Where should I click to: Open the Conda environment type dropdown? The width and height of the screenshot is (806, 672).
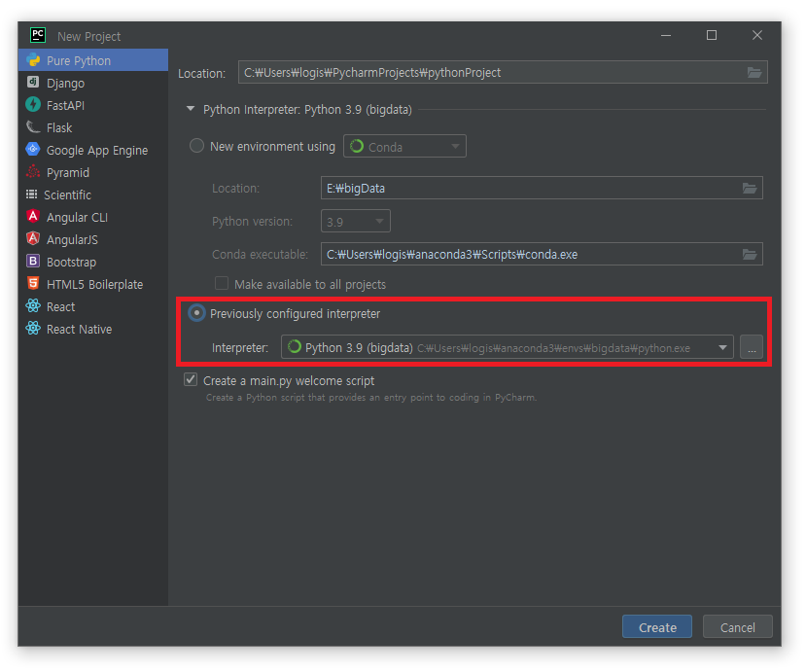[x=405, y=147]
